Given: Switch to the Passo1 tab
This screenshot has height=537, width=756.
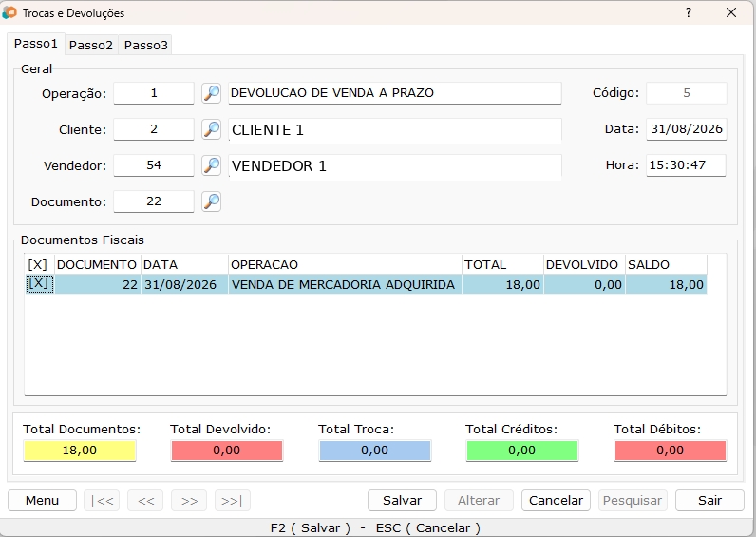Looking at the screenshot, I should point(36,44).
